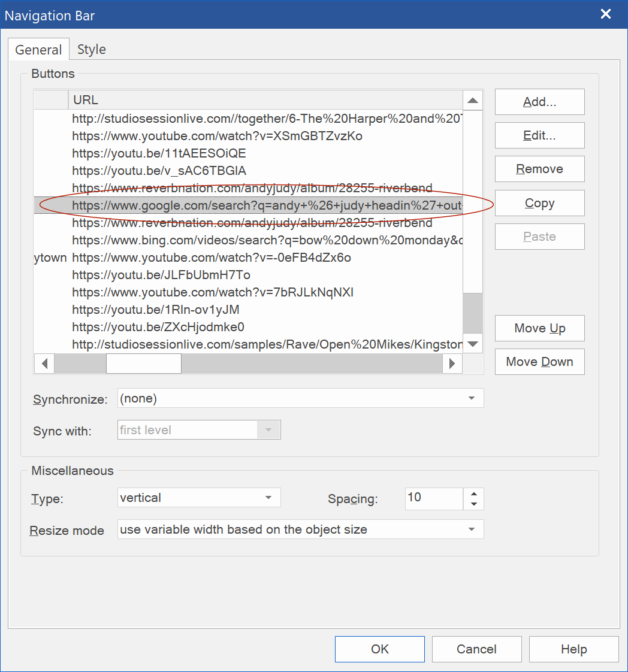This screenshot has height=672, width=628.
Task: Expand the Synchronize dropdown
Action: coord(472,398)
